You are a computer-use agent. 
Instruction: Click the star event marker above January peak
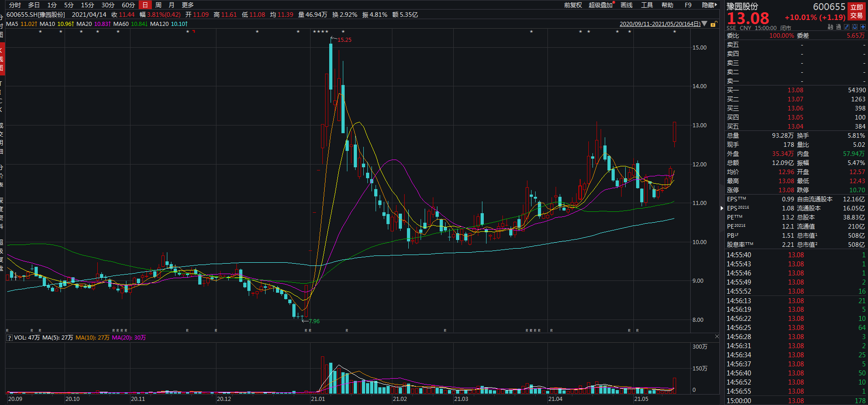click(x=343, y=32)
